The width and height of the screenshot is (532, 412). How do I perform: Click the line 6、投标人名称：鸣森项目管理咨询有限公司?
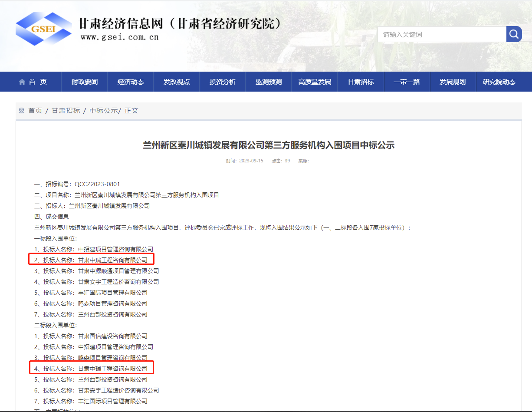tap(91, 303)
